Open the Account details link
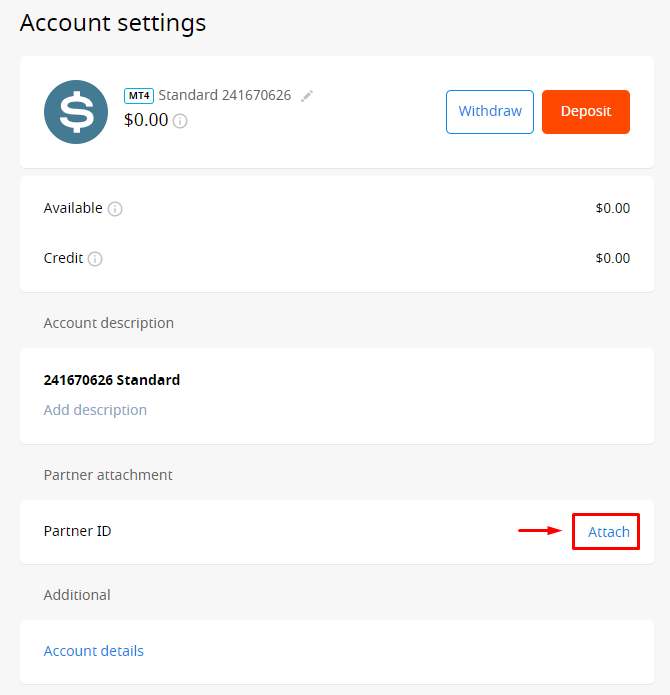The image size is (670, 695). (x=94, y=651)
